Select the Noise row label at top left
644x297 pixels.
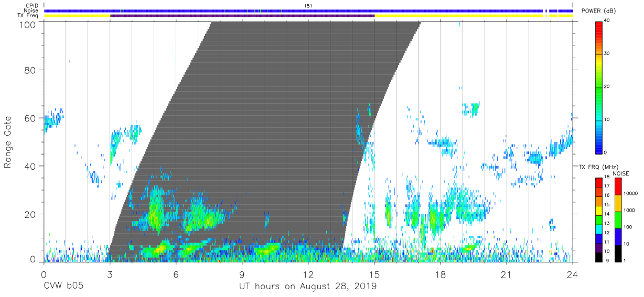pyautogui.click(x=32, y=10)
